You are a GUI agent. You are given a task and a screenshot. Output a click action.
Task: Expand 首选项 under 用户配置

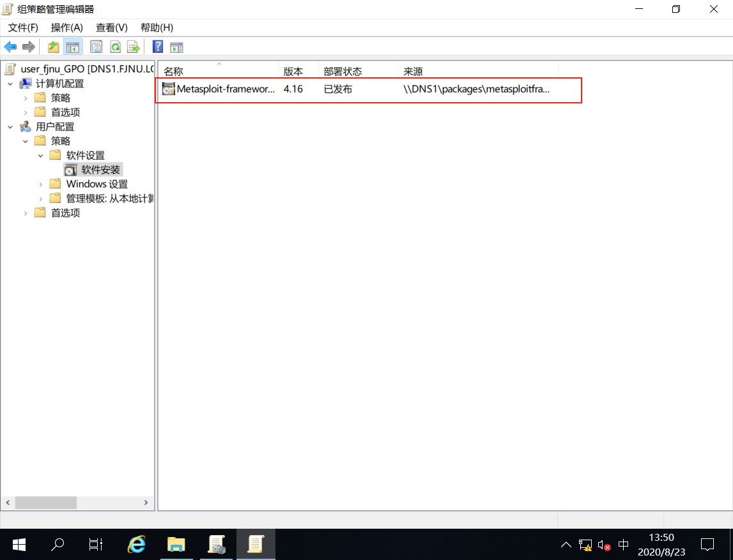(x=26, y=213)
